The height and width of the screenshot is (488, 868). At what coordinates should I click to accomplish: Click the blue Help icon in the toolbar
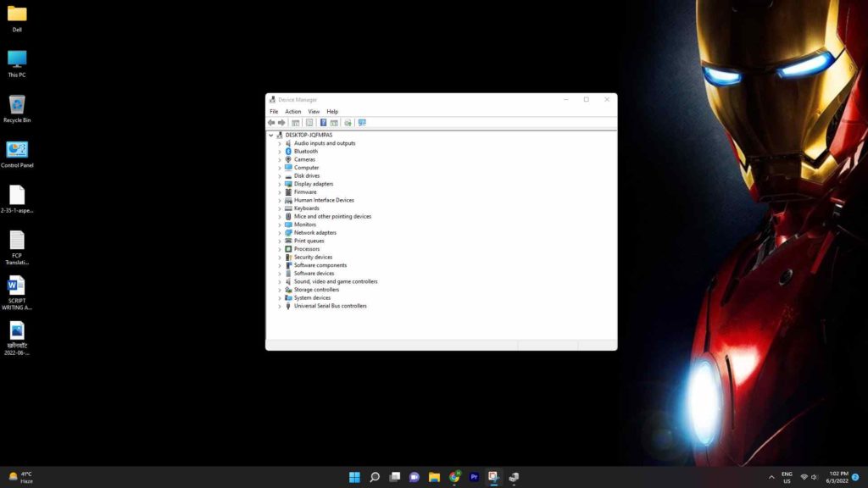point(323,123)
